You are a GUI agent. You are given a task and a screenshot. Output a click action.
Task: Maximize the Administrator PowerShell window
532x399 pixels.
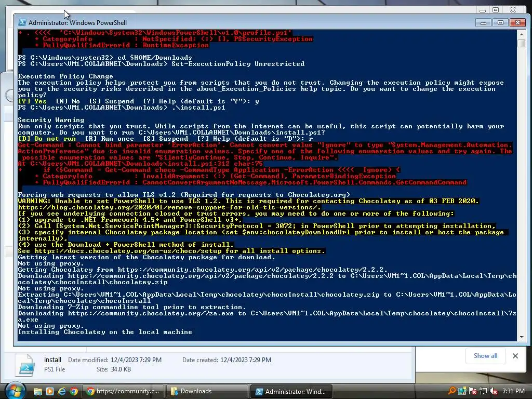click(500, 23)
